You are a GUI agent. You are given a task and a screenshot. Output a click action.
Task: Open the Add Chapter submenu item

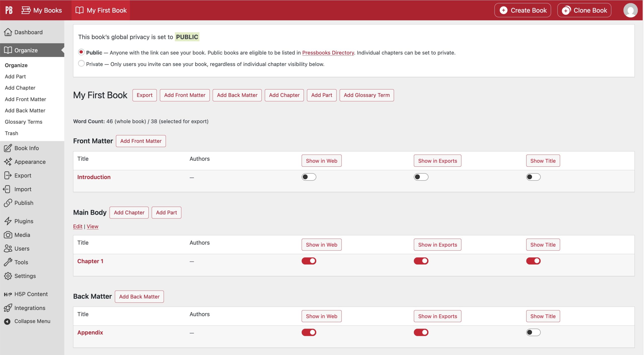coord(20,88)
